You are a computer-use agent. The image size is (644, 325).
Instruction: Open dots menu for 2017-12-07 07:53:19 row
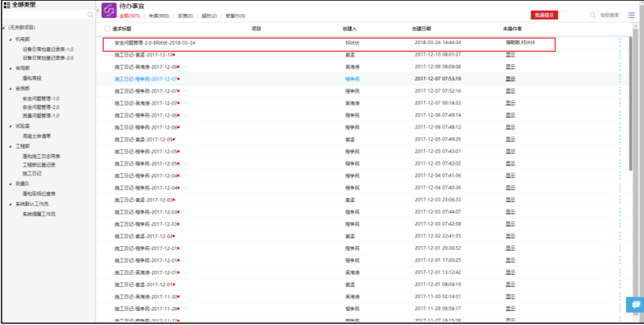(620, 79)
